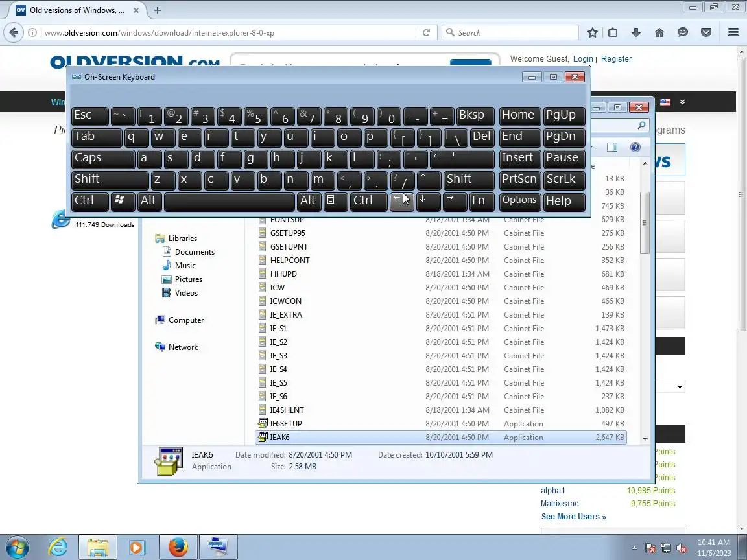Show hidden tray icons arrow

(x=634, y=548)
